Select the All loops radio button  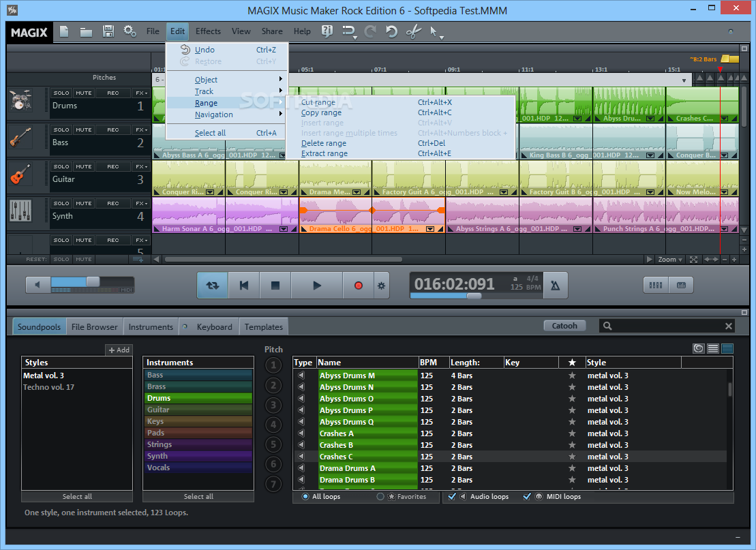coord(305,496)
